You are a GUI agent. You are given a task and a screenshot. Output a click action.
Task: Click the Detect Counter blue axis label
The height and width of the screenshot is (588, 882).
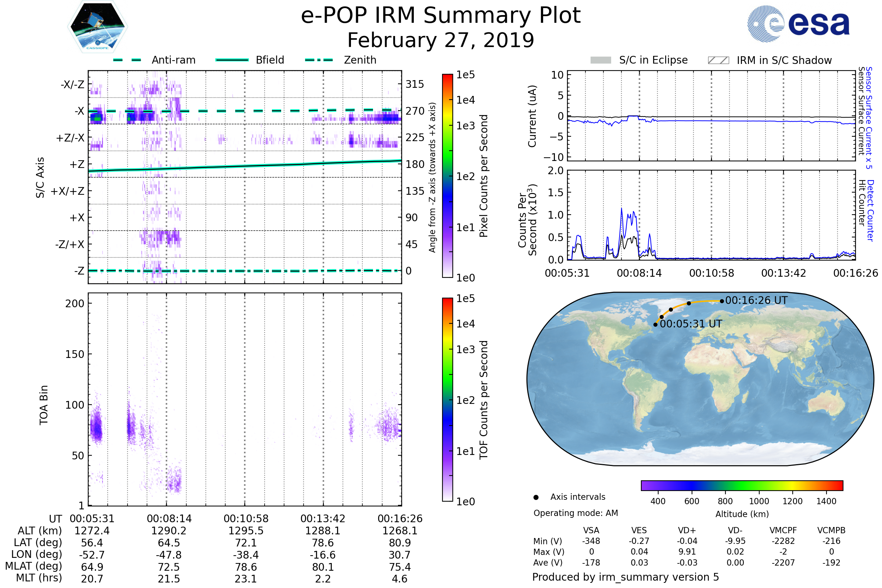click(870, 210)
